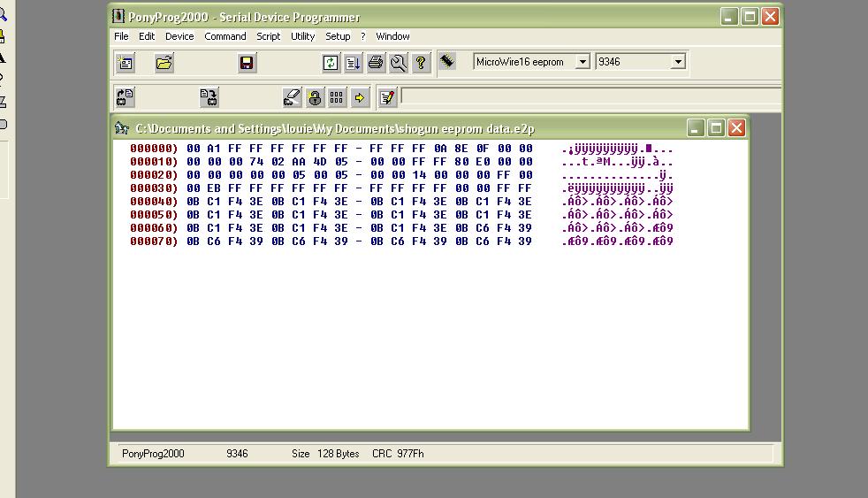The height and width of the screenshot is (498, 868).
Task: Open the Edit menu
Action: point(147,36)
